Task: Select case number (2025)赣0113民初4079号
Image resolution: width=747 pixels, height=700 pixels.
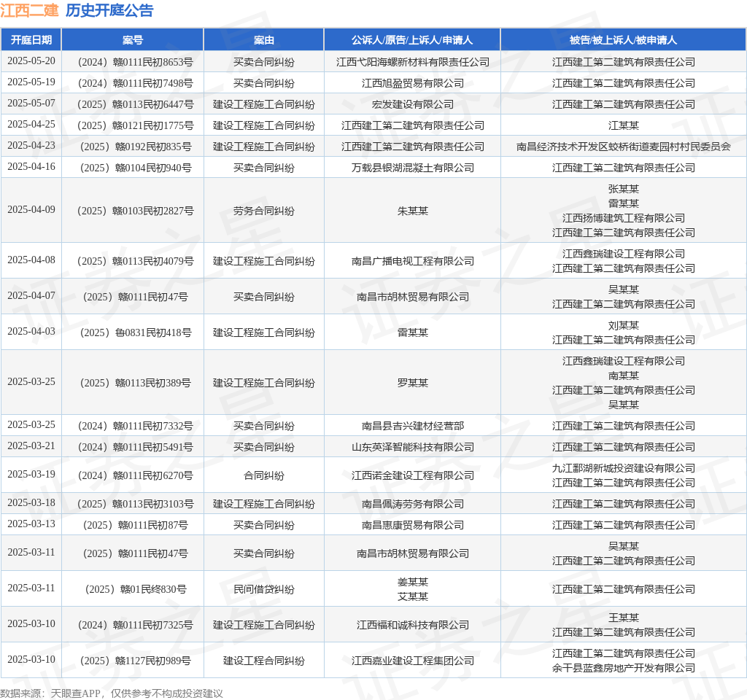Action: [135, 262]
